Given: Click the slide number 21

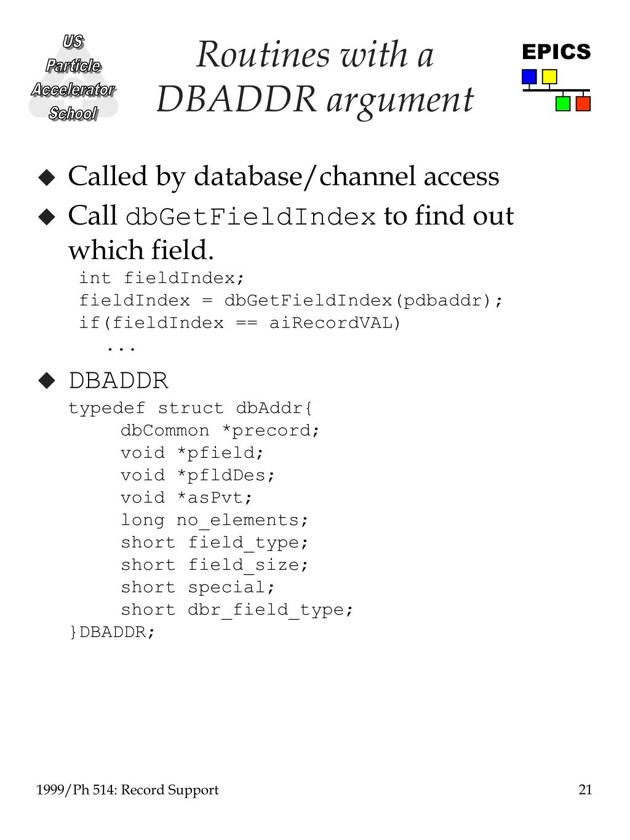Looking at the screenshot, I should (585, 790).
